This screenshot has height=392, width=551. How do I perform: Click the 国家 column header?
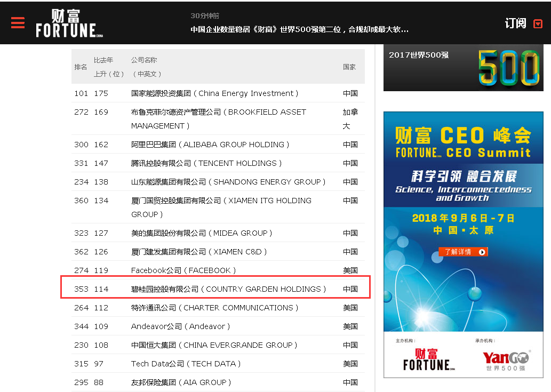349,67
